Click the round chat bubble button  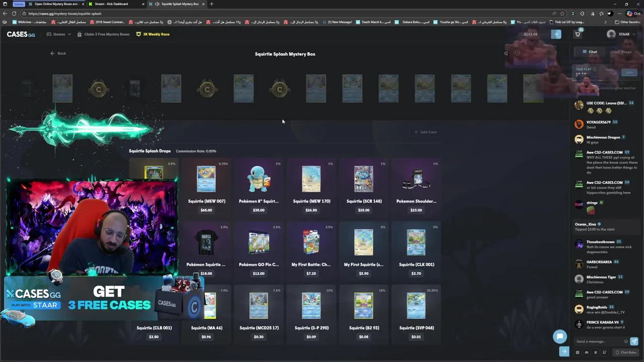tap(559, 336)
